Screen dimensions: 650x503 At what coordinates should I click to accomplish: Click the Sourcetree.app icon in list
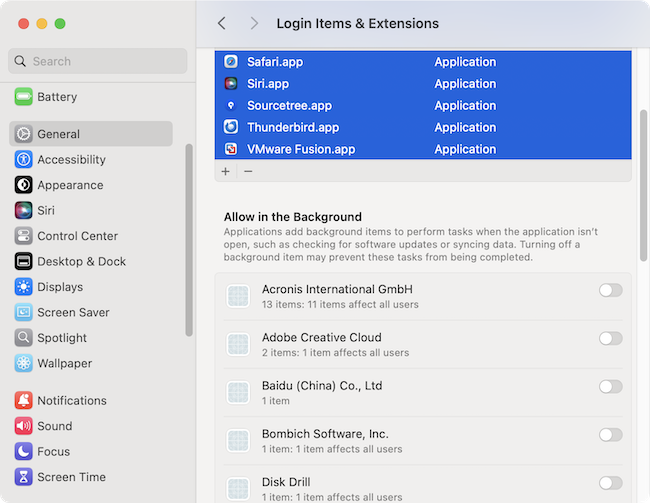(231, 106)
